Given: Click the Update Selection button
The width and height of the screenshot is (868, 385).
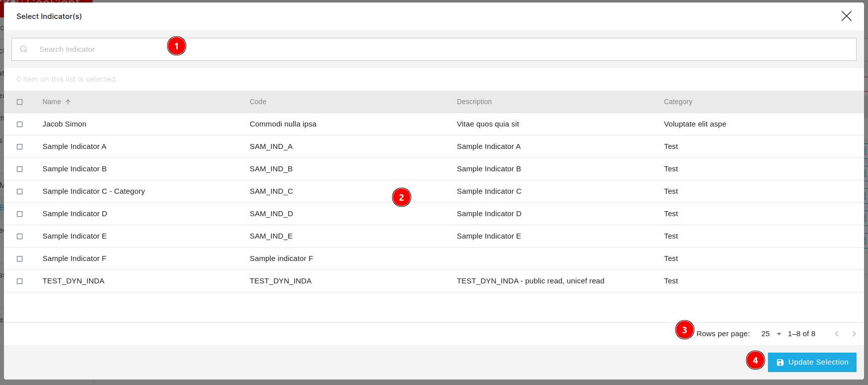Looking at the screenshot, I should pyautogui.click(x=812, y=362).
